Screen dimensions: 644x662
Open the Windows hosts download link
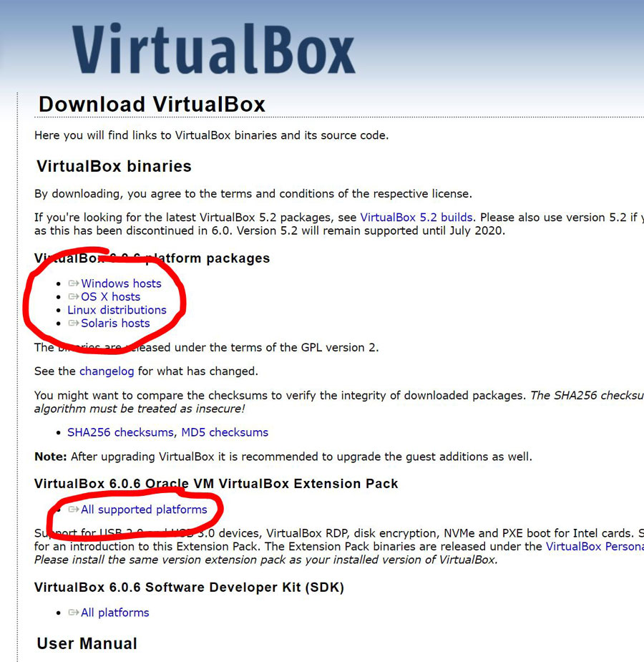click(121, 284)
